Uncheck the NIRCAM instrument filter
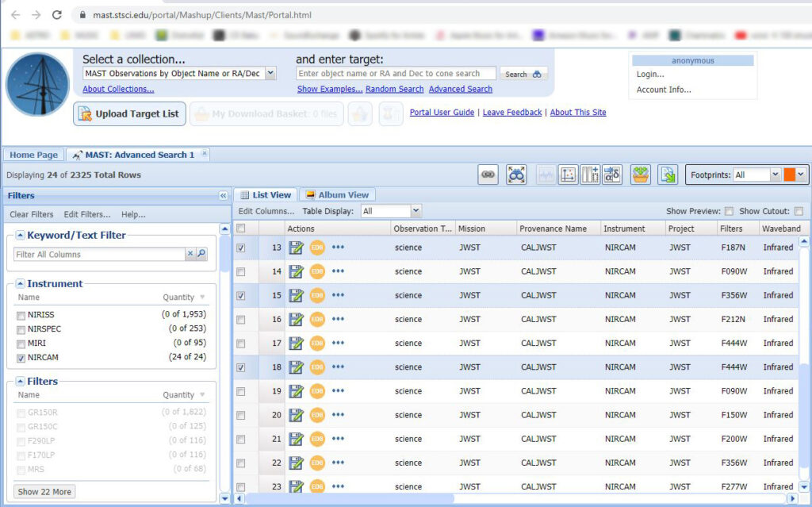The height and width of the screenshot is (507, 812). pyautogui.click(x=21, y=358)
